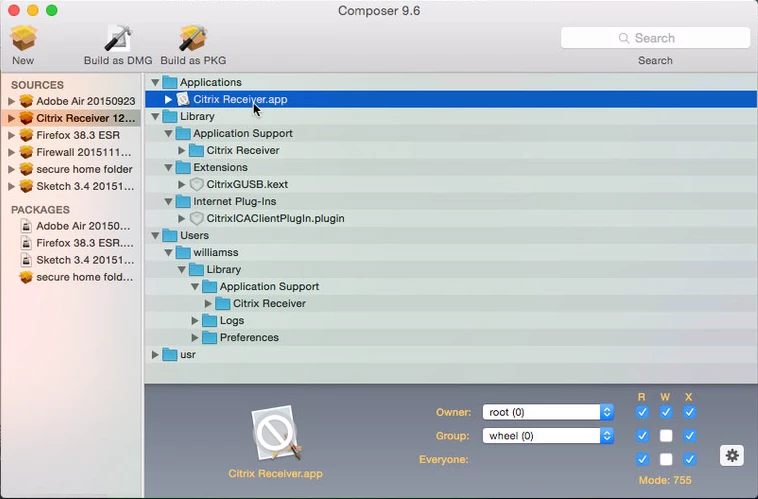Toggle Owner read permission checkbox
The height and width of the screenshot is (499, 758).
coord(642,412)
